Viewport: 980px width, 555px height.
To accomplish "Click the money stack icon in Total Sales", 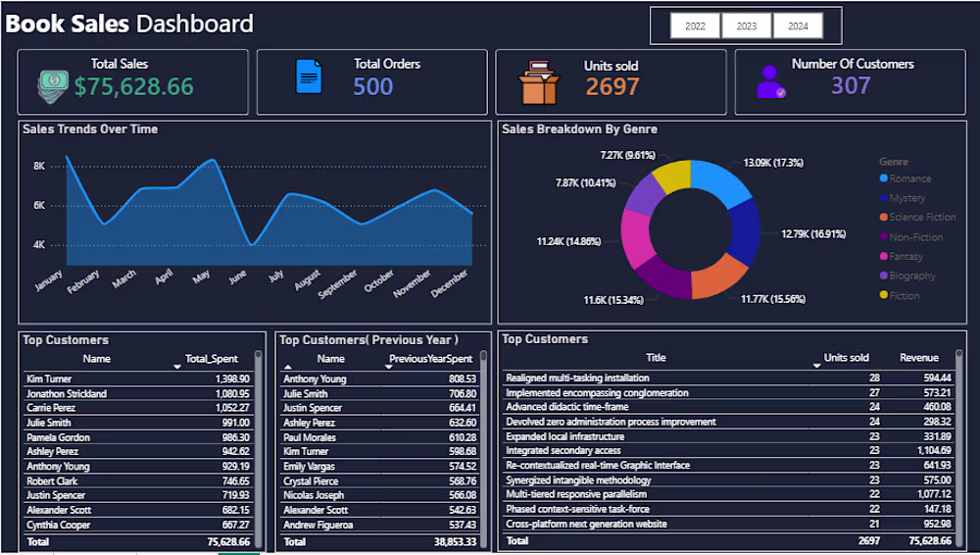I will point(53,86).
